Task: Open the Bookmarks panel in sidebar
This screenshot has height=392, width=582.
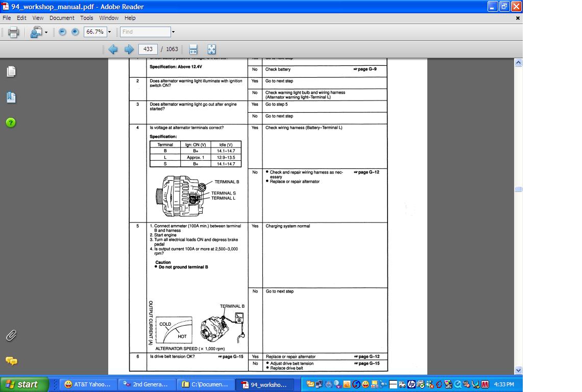Action: pos(11,97)
